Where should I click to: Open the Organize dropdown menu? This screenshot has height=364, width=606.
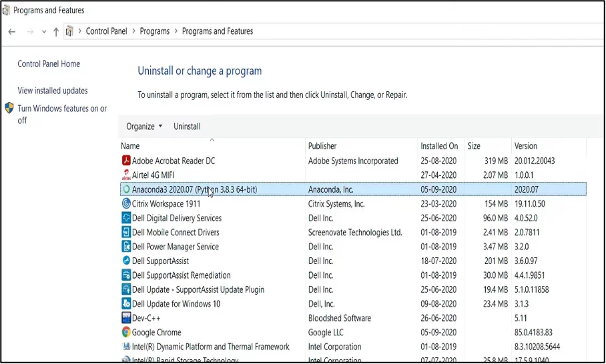point(144,126)
